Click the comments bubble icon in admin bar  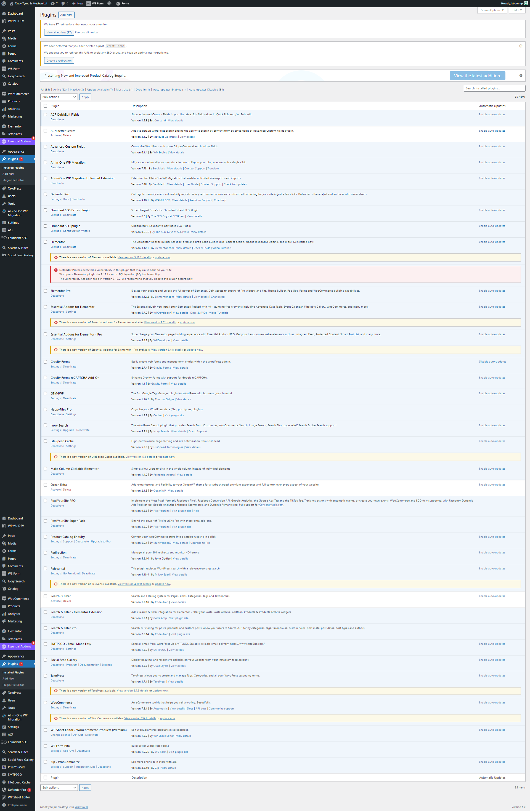click(x=63, y=3)
